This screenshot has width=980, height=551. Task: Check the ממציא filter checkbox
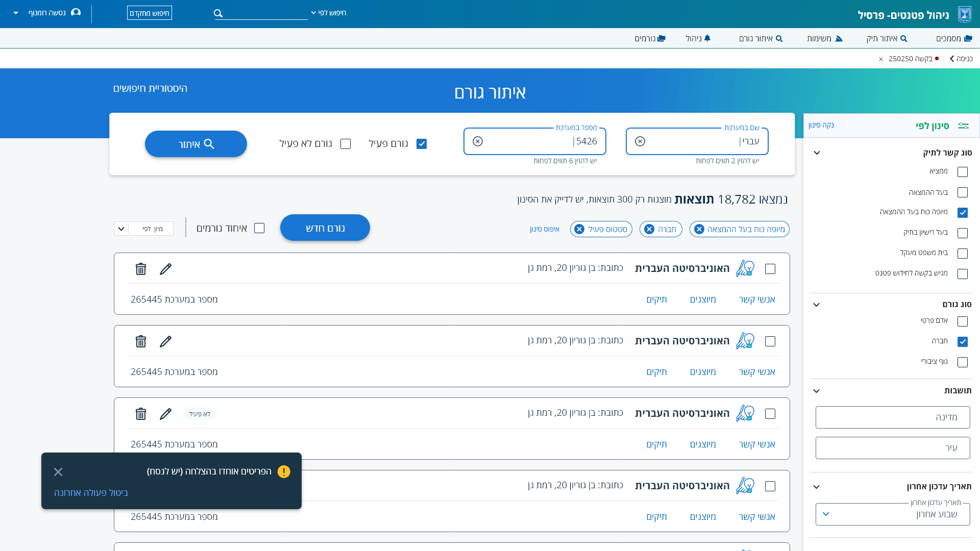(963, 172)
